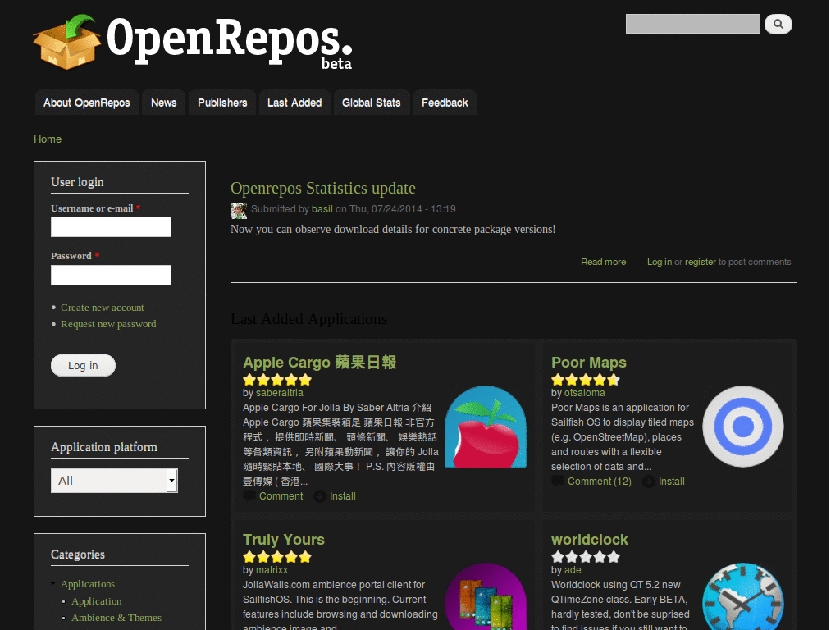The width and height of the screenshot is (840, 630).
Task: Open publisher saberaltria's page
Action: pos(279,393)
